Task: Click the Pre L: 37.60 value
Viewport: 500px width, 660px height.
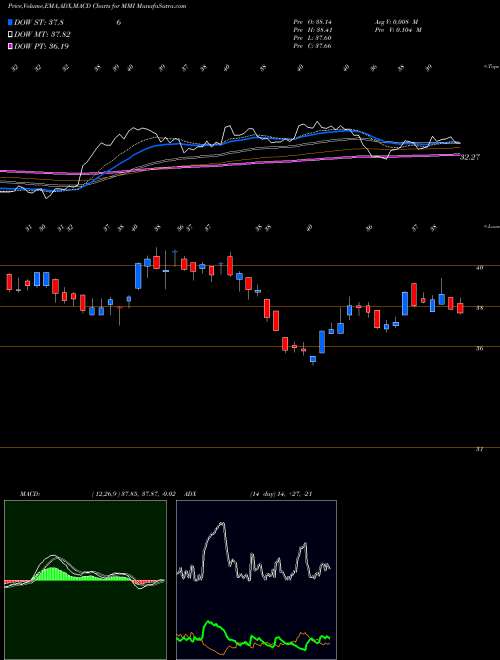Action: (x=312, y=38)
